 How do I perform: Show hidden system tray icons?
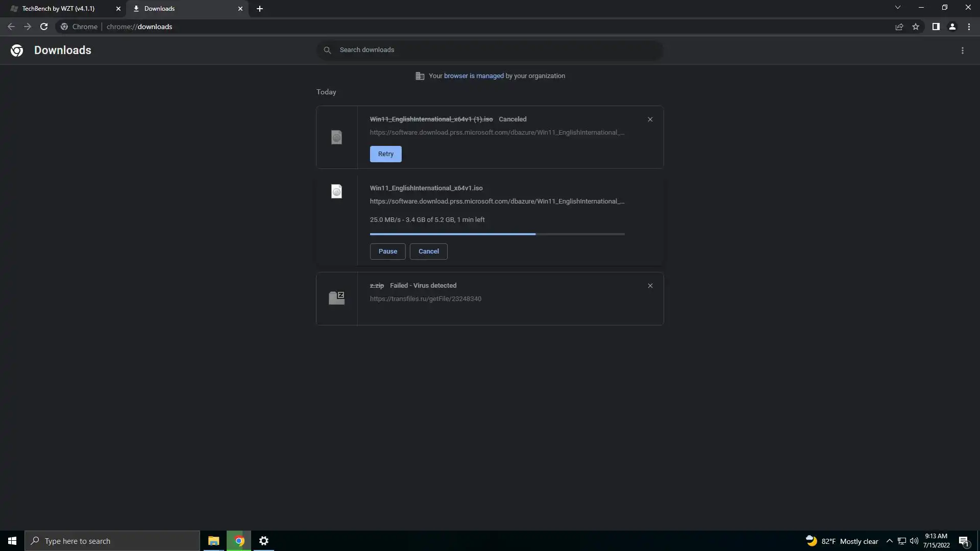pos(889,541)
